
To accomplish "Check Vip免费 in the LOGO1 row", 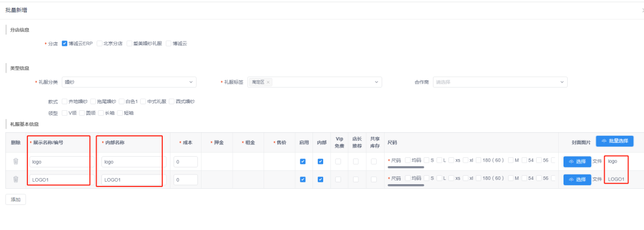I will 338,179.
